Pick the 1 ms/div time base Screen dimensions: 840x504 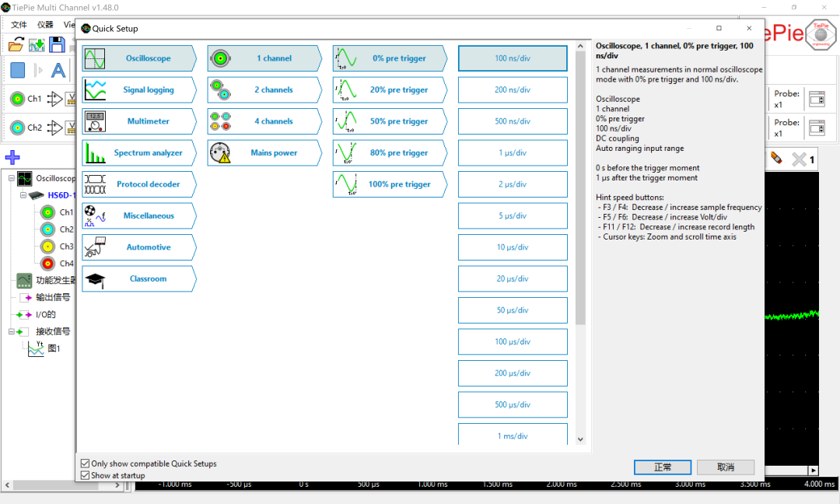point(513,434)
